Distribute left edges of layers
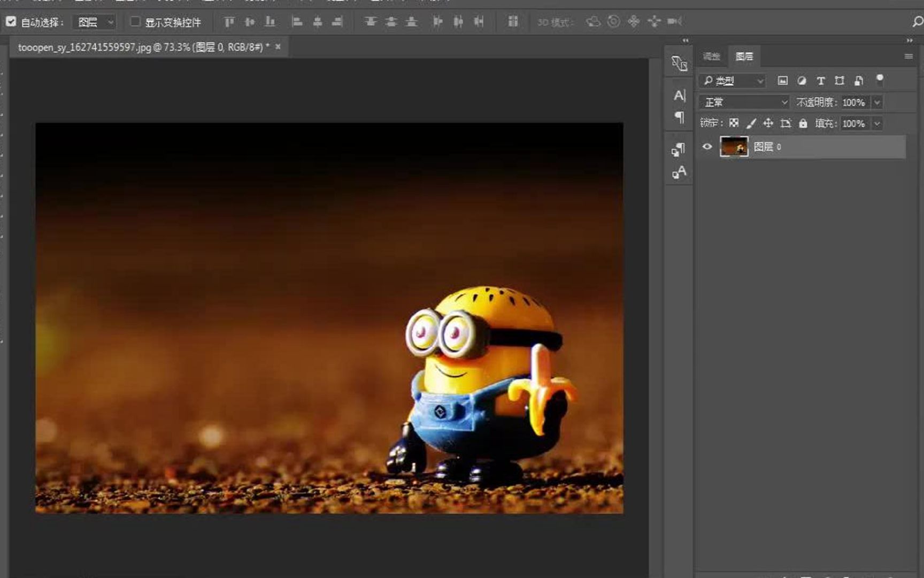 coord(438,21)
